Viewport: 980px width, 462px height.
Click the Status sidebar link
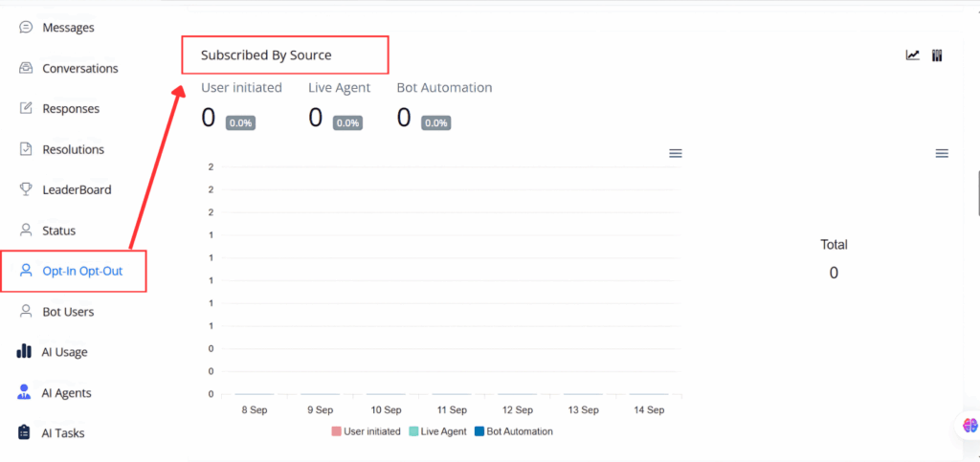58,231
